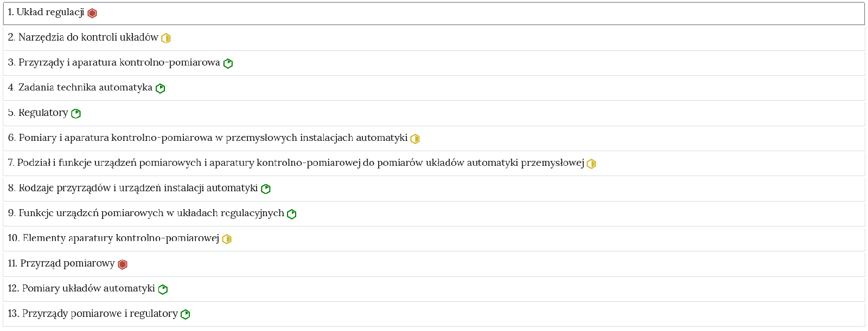
Task: Click the green icon after Funkcje urządzeń pomiarowych
Action: point(292,214)
